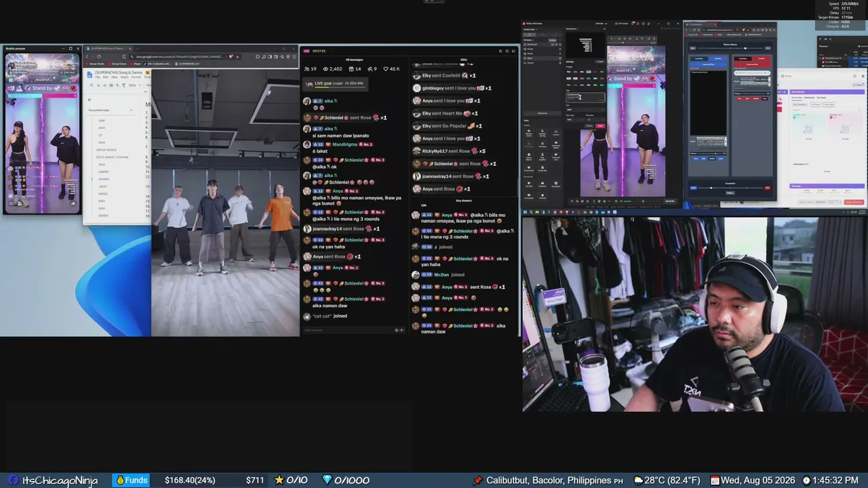Viewport: 868px width, 488px height.
Task: Click Apply in Scoreboard settings
Action: [x=600, y=126]
